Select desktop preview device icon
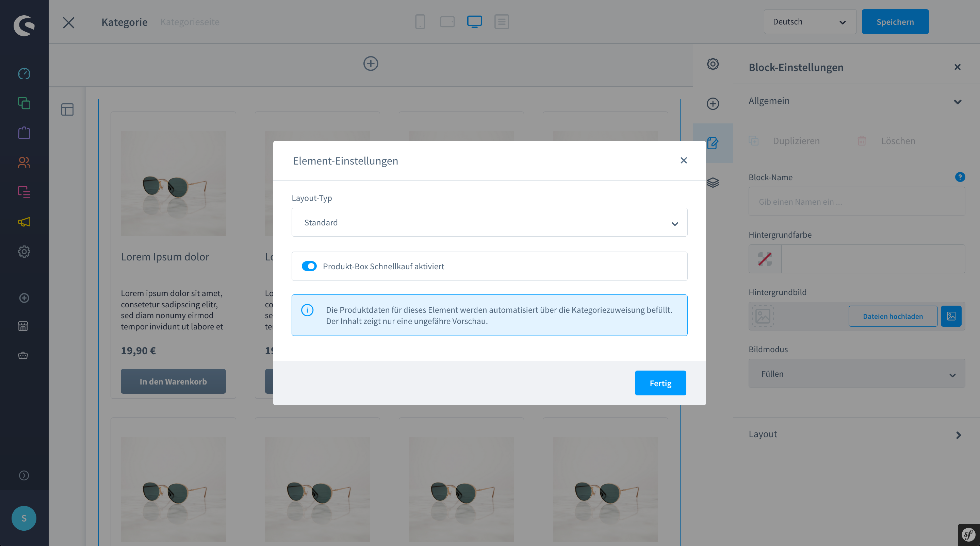Screen dimensions: 980x546 tap(474, 22)
